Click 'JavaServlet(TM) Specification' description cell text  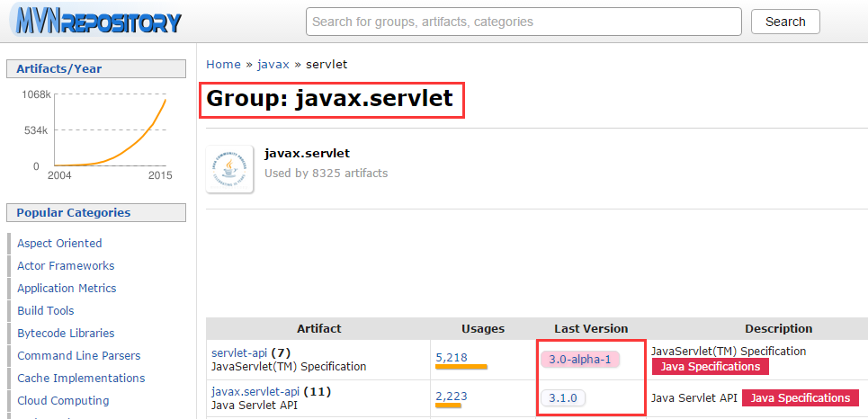coord(729,351)
